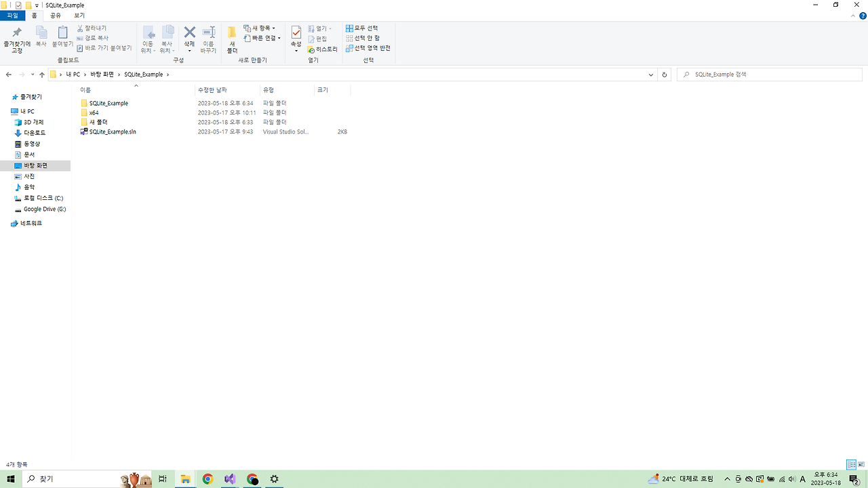This screenshot has height=488, width=868.
Task: Click the 새 폴더 (New folder) ribbon icon
Action: tap(232, 40)
